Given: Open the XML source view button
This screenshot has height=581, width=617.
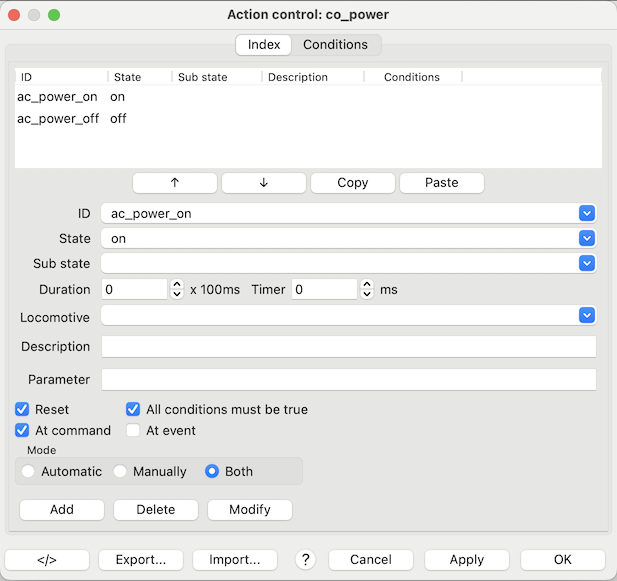Looking at the screenshot, I should 47,560.
